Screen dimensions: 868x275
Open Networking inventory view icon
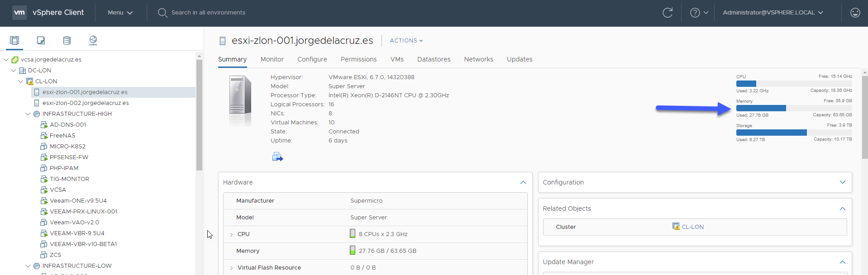(93, 41)
